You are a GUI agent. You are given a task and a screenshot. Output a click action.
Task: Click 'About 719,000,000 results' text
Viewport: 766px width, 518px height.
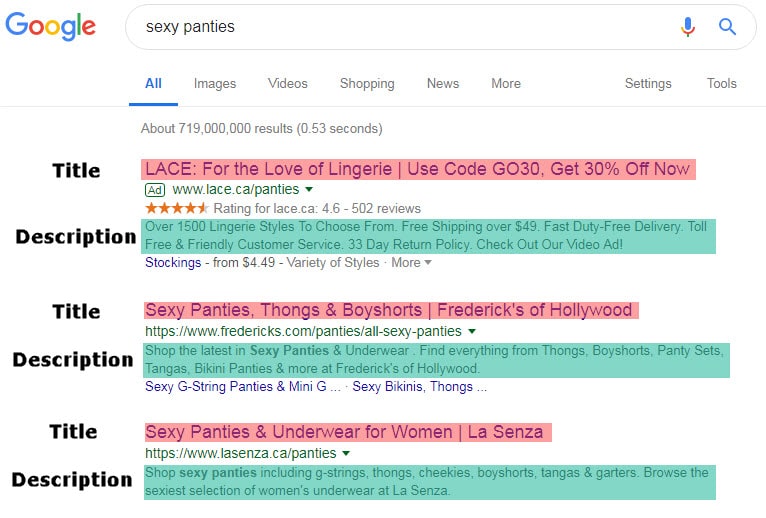coord(261,129)
